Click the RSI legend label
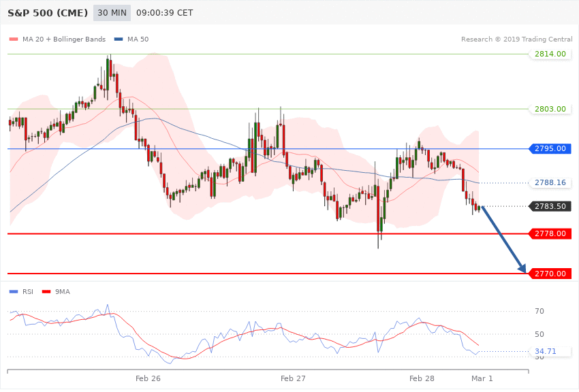579x392 pixels. [28, 292]
